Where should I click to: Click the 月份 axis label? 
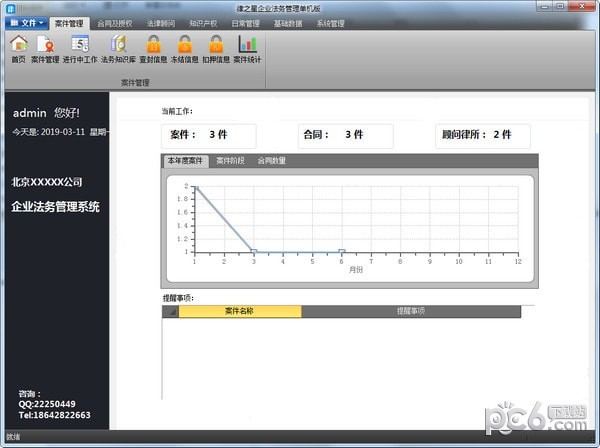(356, 270)
